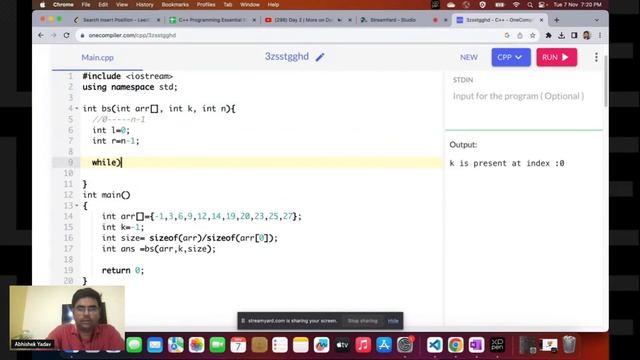Click Stop sharing in the Streamyard bar
The height and width of the screenshot is (360, 640).
(362, 321)
